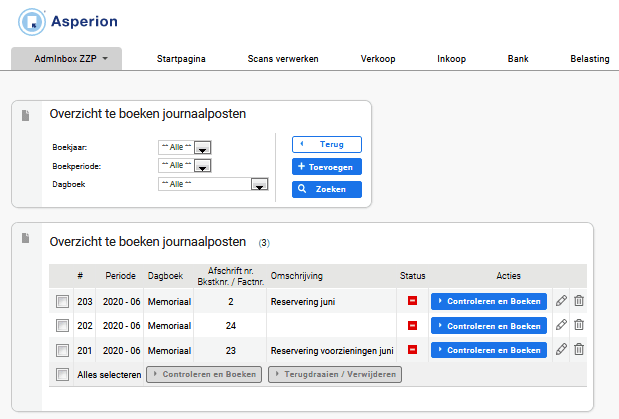Screen dimensions: 619x419
Task: Click the Afschrift nr. column header
Action: [231, 276]
